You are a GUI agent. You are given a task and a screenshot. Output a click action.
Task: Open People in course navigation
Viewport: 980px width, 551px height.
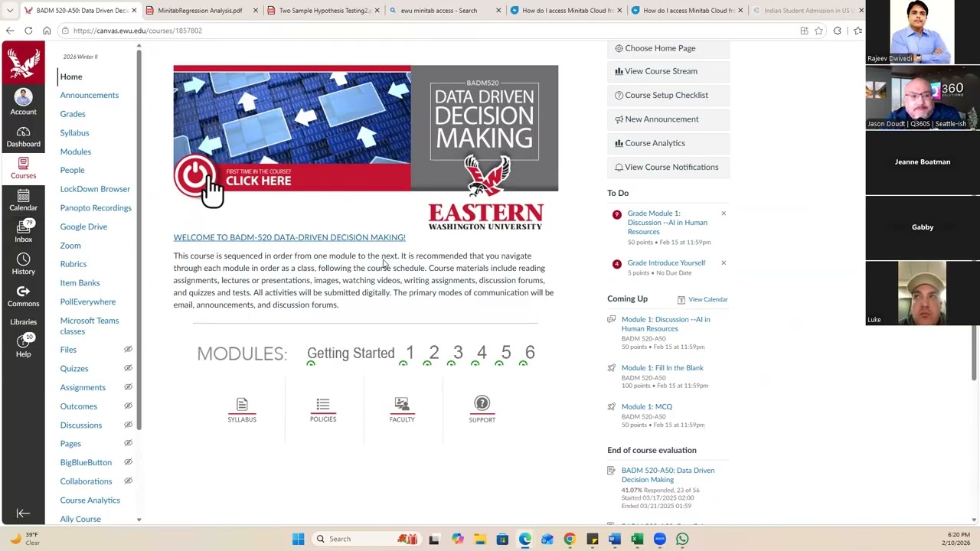tap(73, 170)
